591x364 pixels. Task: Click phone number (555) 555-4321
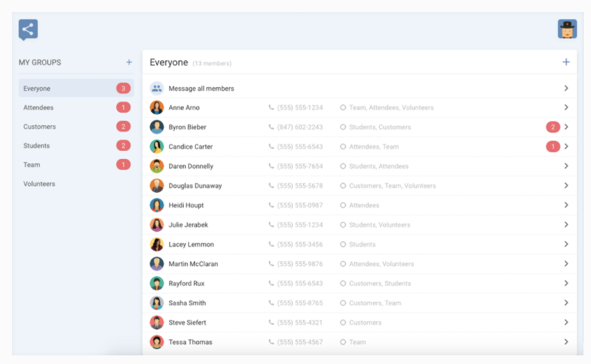(x=300, y=323)
